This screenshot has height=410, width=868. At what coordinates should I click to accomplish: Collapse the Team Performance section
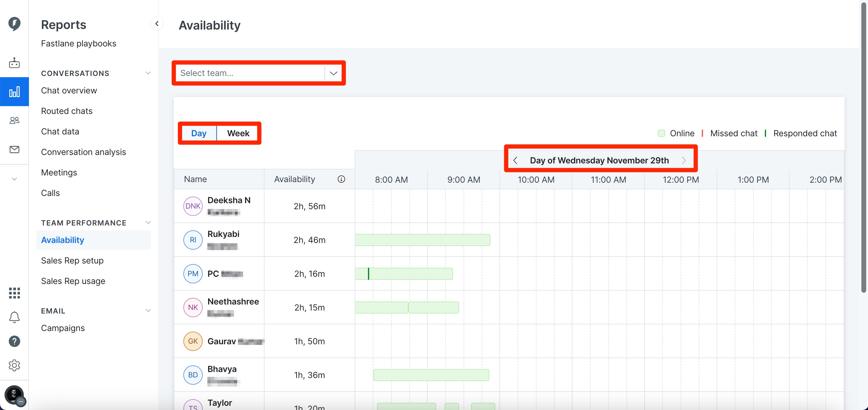click(x=148, y=223)
